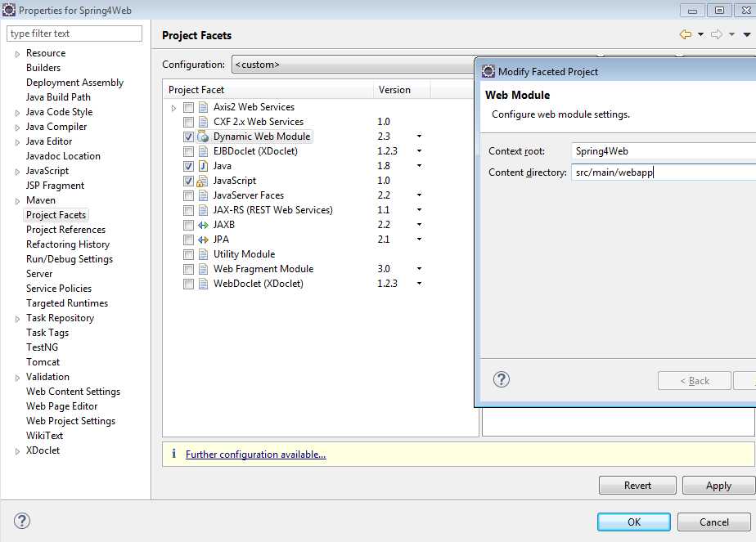Image resolution: width=756 pixels, height=542 pixels.
Task: Uncheck the JavaScript facet checkbox
Action: point(188,181)
